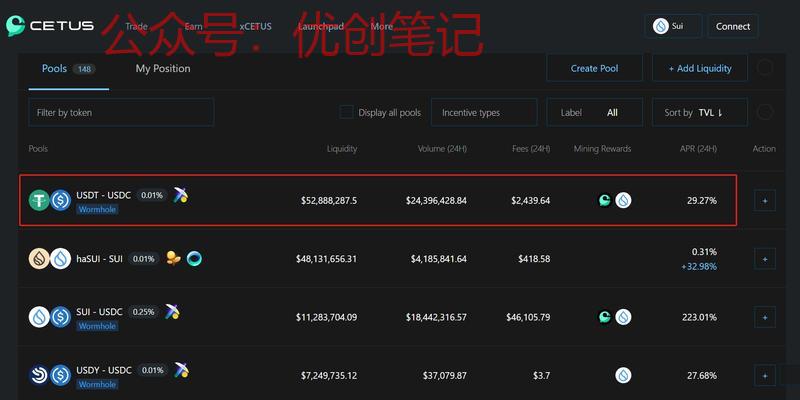Click the Cetus logo icon

(16, 26)
